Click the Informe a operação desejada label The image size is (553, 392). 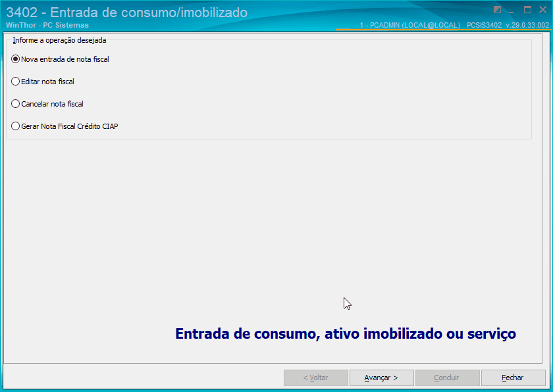click(x=59, y=40)
